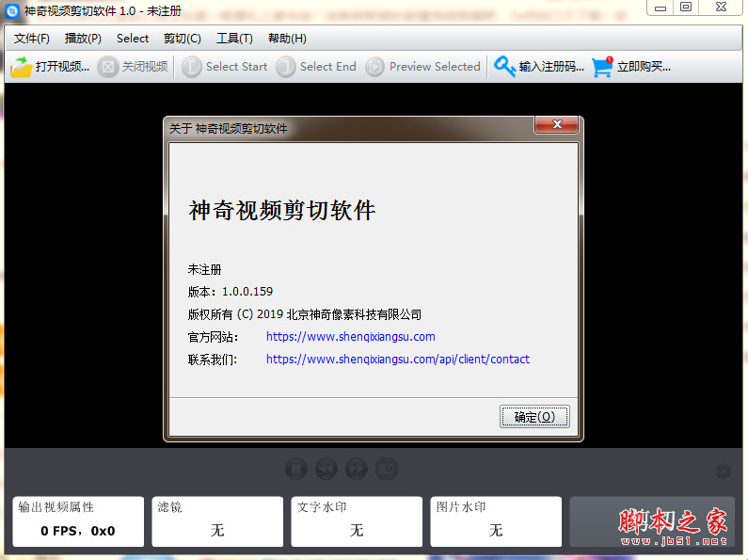Click the stop playback button
Screen dimensions: 748x560
point(296,469)
